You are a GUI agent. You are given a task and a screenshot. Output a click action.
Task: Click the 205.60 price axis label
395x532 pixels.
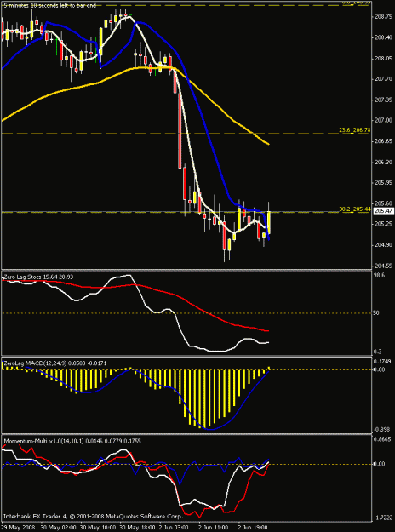coord(383,203)
